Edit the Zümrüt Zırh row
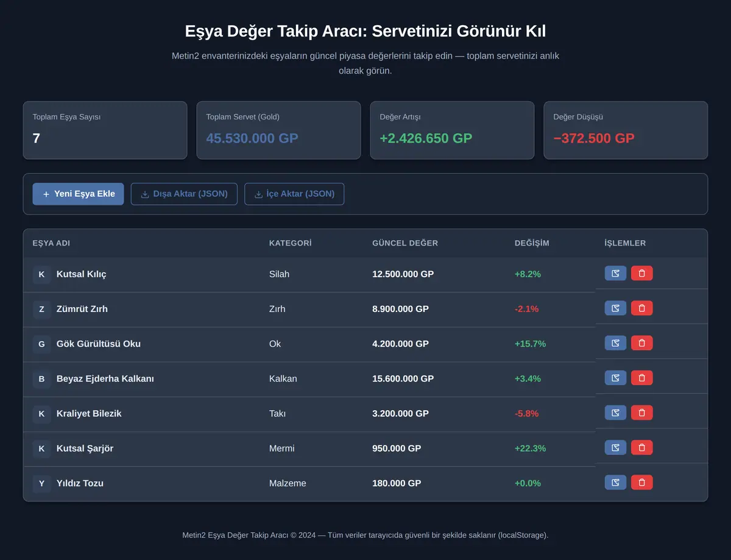731x560 pixels. click(615, 308)
